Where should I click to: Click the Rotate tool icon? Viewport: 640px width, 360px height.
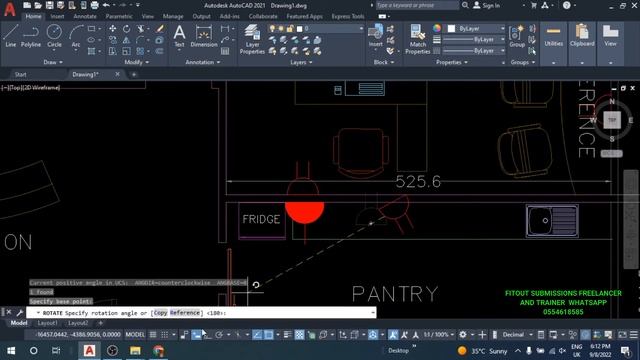point(127,29)
